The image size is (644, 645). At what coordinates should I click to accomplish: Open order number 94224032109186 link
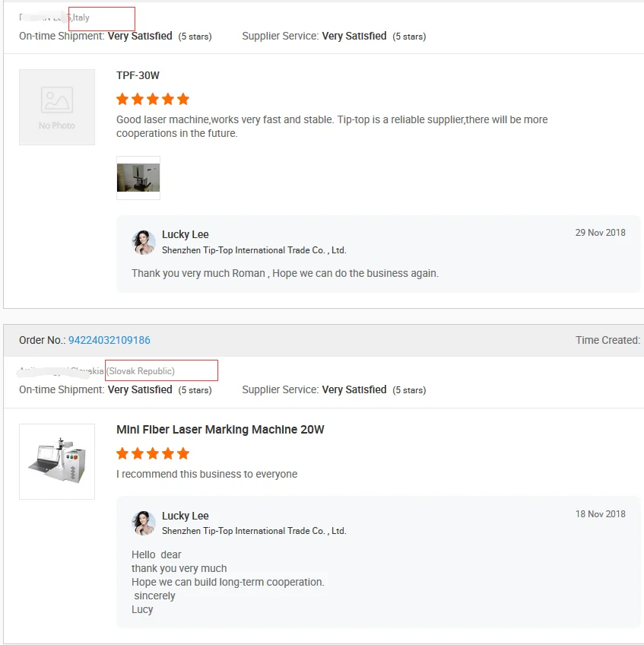point(109,340)
